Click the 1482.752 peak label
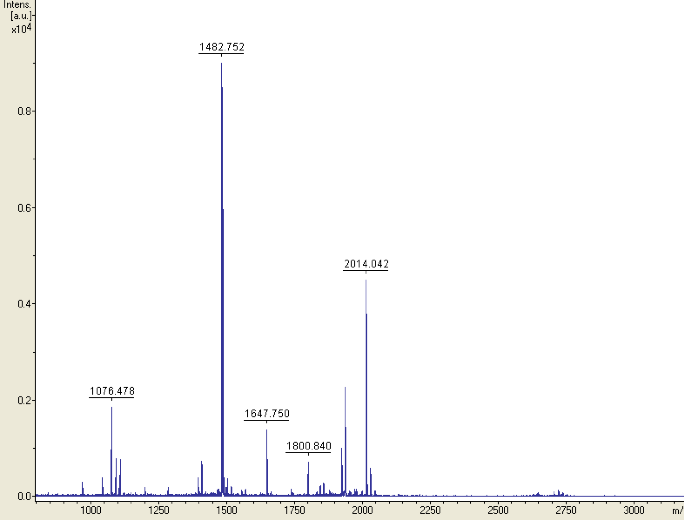 pos(221,47)
